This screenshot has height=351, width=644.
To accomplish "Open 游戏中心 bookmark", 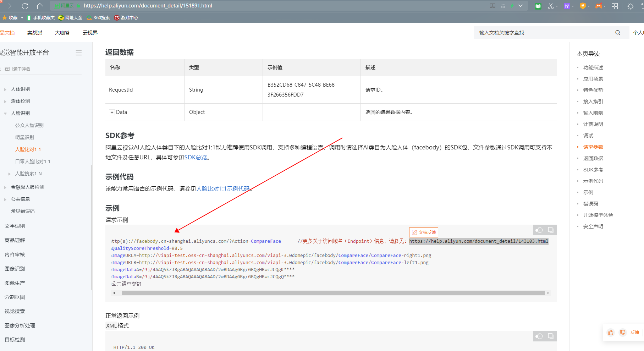I will point(126,18).
